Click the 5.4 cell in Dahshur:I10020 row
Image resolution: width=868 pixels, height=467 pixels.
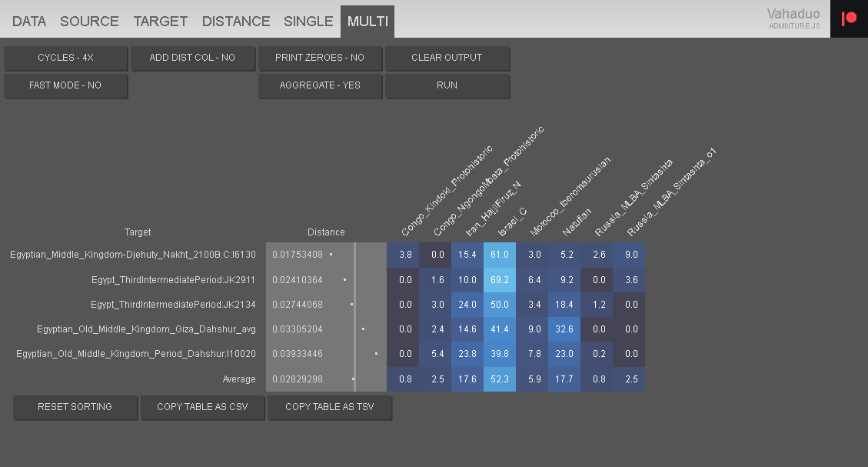click(x=435, y=354)
